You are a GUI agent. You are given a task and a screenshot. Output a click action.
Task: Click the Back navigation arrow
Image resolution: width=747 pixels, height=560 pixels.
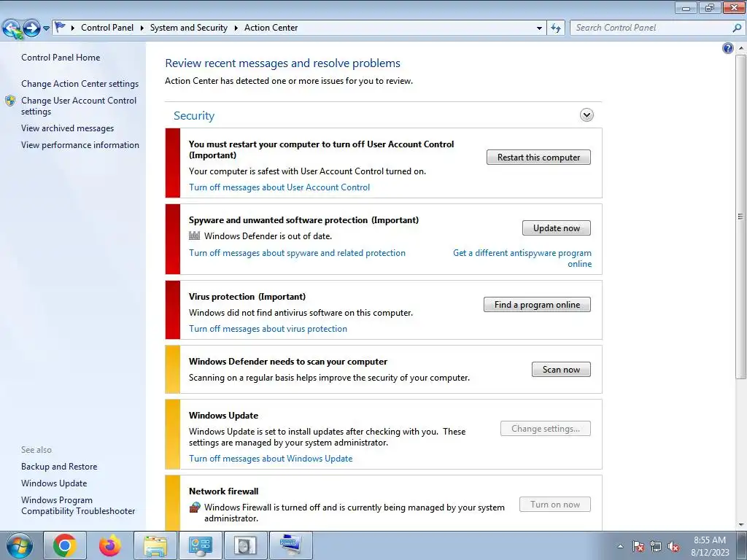pos(12,28)
